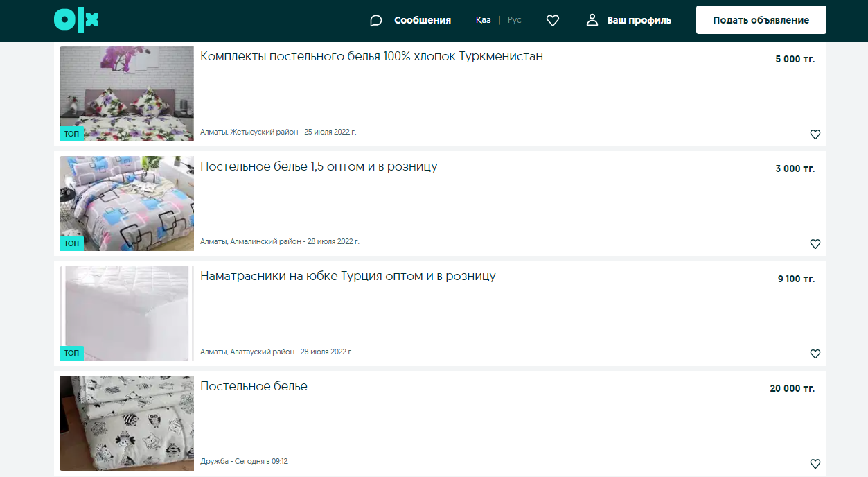
Task: Click the owl-print bedding thumbnail
Action: [x=127, y=423]
